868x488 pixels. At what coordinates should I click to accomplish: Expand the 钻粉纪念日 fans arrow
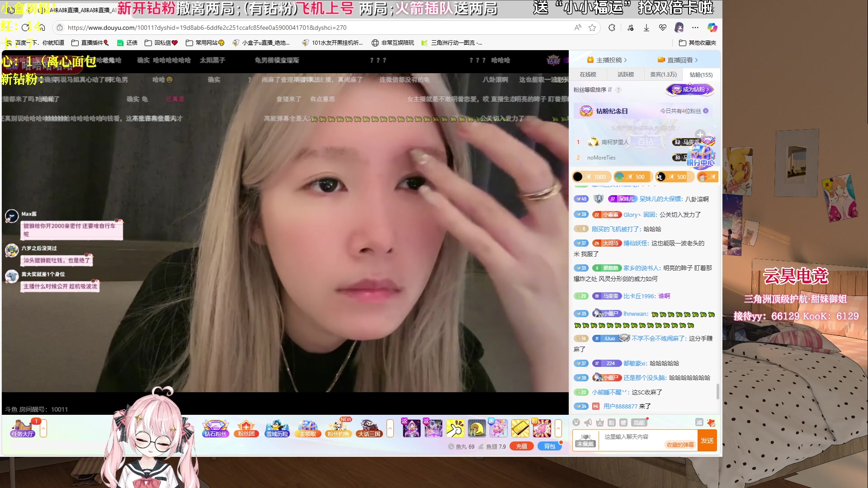706,111
